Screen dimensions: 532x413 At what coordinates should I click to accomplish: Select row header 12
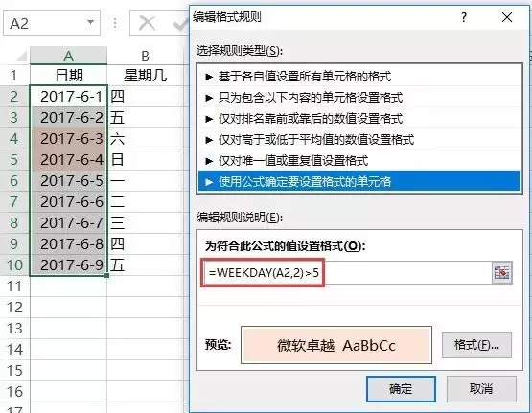pos(14,308)
